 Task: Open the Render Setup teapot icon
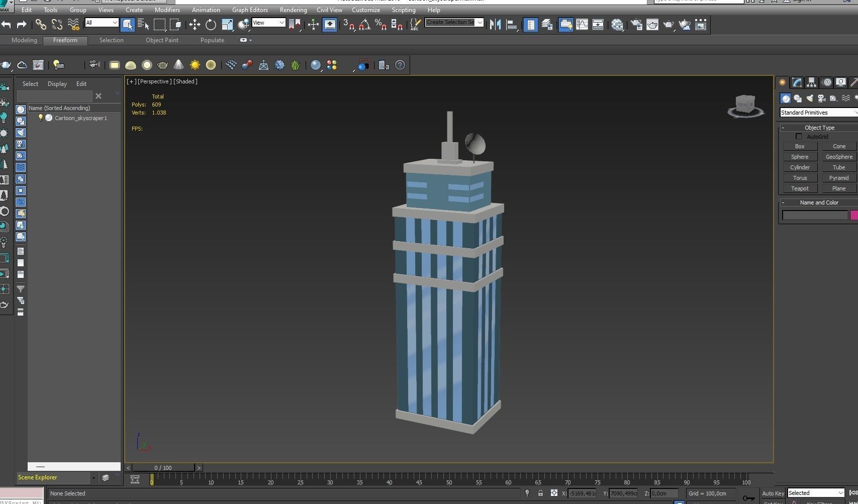click(636, 24)
